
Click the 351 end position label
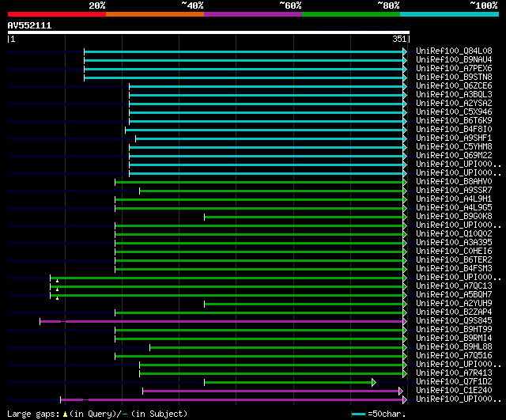tap(399, 39)
